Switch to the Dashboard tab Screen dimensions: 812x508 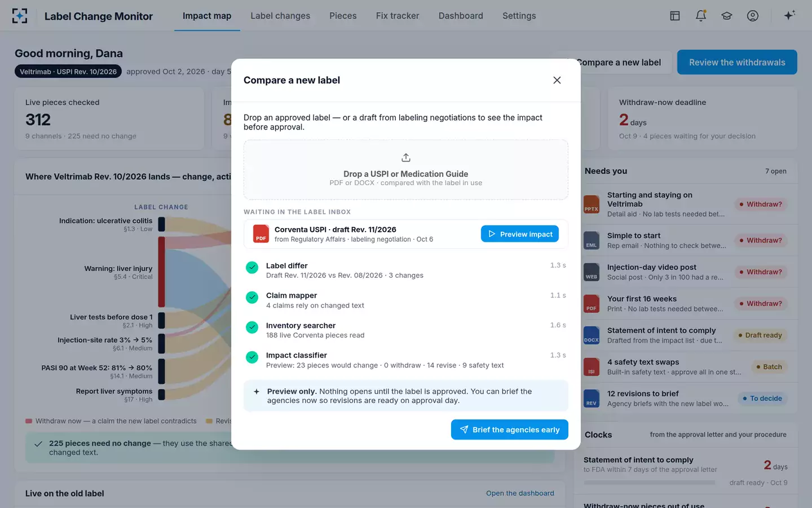click(461, 16)
